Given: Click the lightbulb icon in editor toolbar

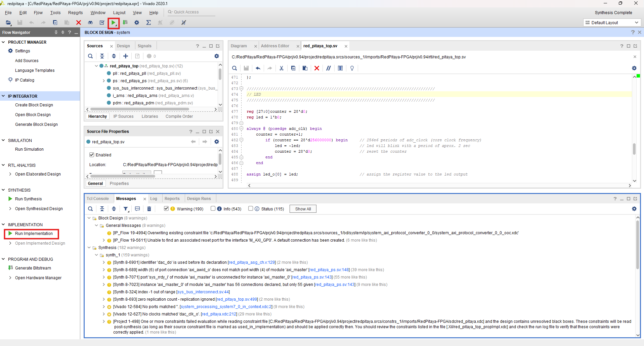Looking at the screenshot, I should [x=352, y=68].
